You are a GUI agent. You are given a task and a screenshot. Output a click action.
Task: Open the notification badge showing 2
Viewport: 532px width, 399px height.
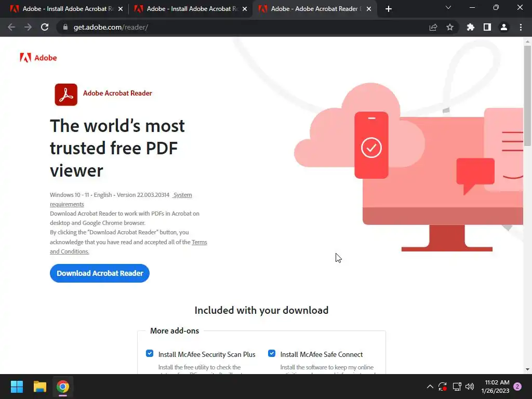coord(517,387)
